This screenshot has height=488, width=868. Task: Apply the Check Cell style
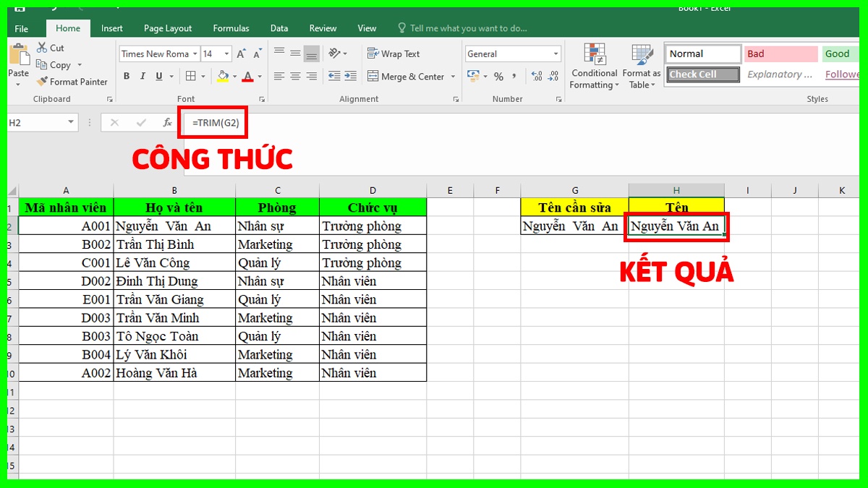[x=703, y=74]
